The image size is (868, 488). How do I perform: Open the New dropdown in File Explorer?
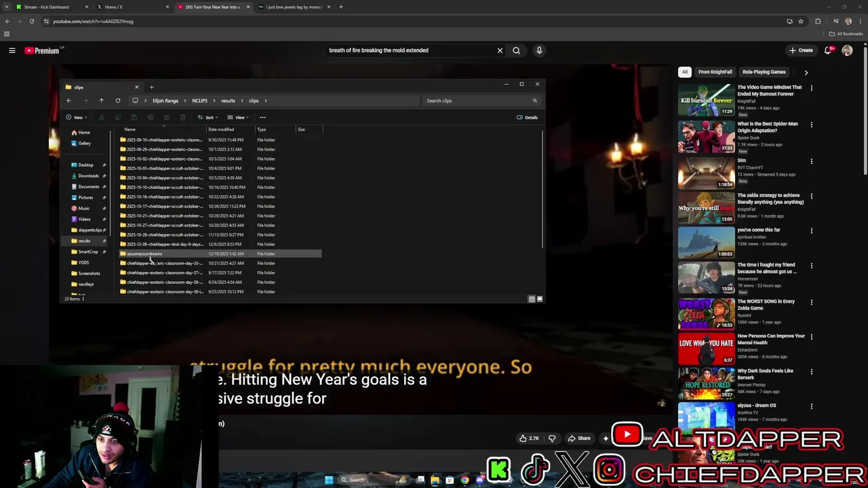pos(77,117)
